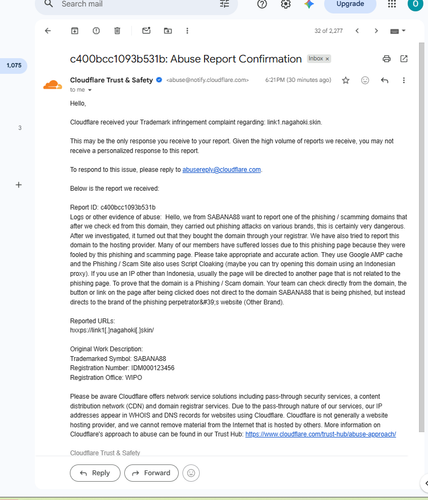Show the search options filter

tap(225, 4)
